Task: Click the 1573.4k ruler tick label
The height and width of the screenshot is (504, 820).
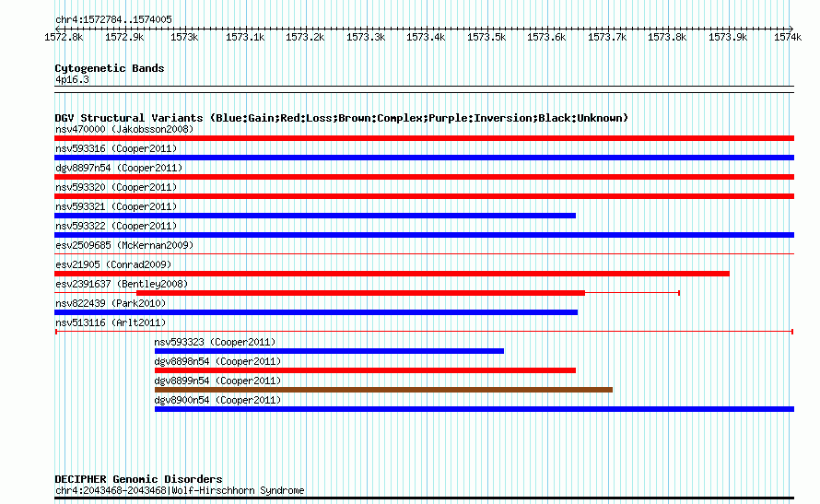Action: pos(426,37)
